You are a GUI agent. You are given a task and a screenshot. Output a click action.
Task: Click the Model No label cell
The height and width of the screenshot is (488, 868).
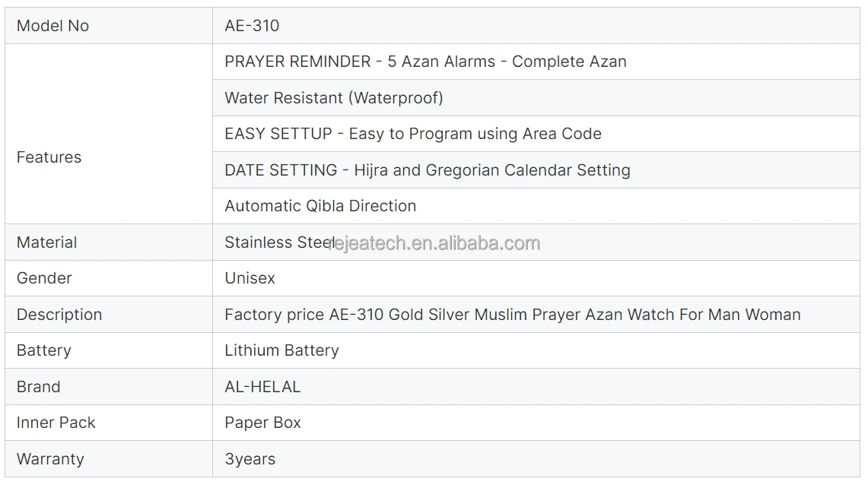click(109, 25)
